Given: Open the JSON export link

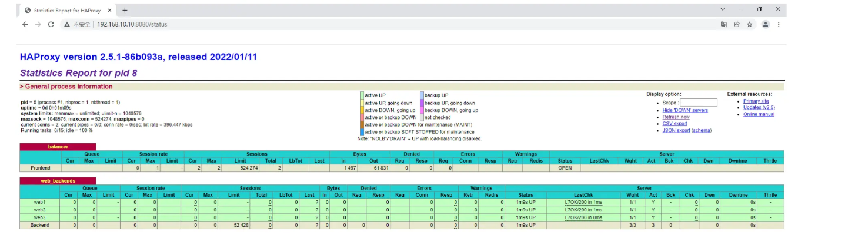Looking at the screenshot, I should 676,130.
